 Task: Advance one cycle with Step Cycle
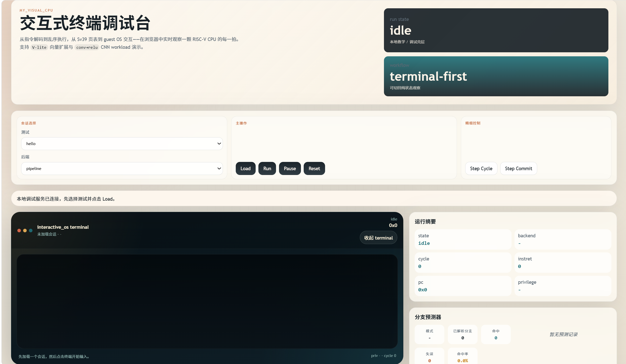pyautogui.click(x=481, y=168)
